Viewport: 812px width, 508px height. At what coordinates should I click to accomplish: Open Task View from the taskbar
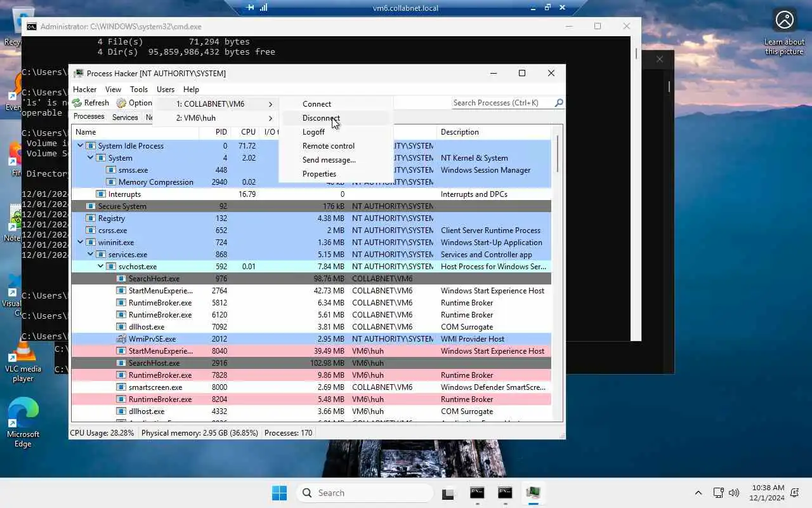click(449, 493)
